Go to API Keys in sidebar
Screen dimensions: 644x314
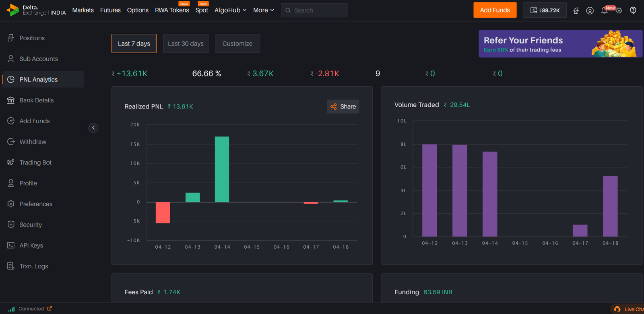(31, 245)
